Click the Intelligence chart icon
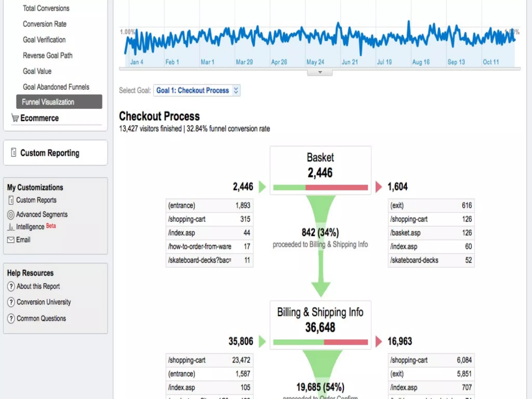 coord(11,227)
